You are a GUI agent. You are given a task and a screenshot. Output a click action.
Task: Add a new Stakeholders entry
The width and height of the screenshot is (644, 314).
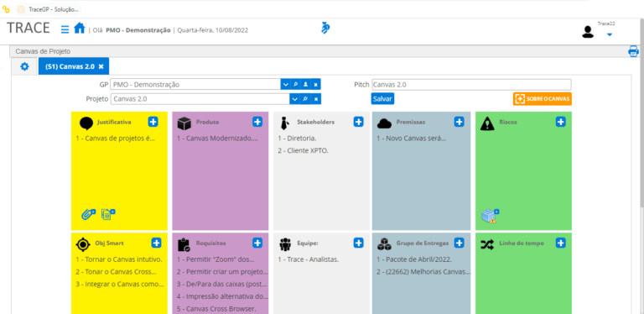click(359, 122)
